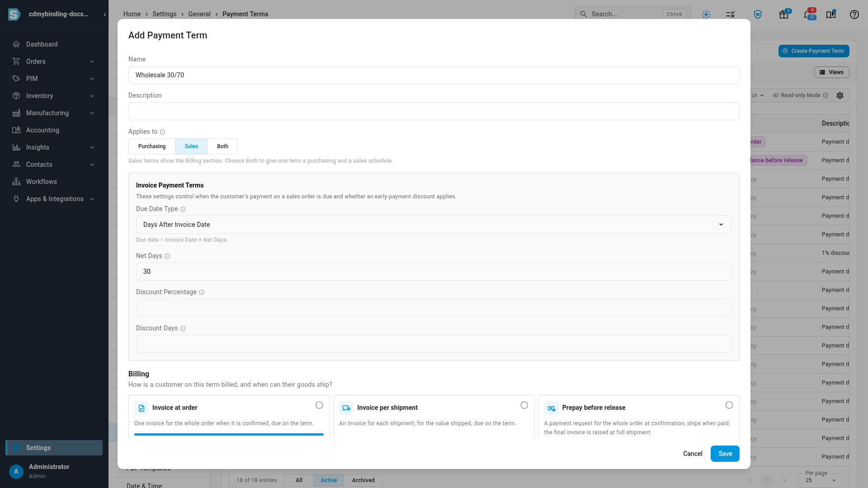The width and height of the screenshot is (868, 488).
Task: Select the Invoice at order radio button
Action: coord(319,405)
